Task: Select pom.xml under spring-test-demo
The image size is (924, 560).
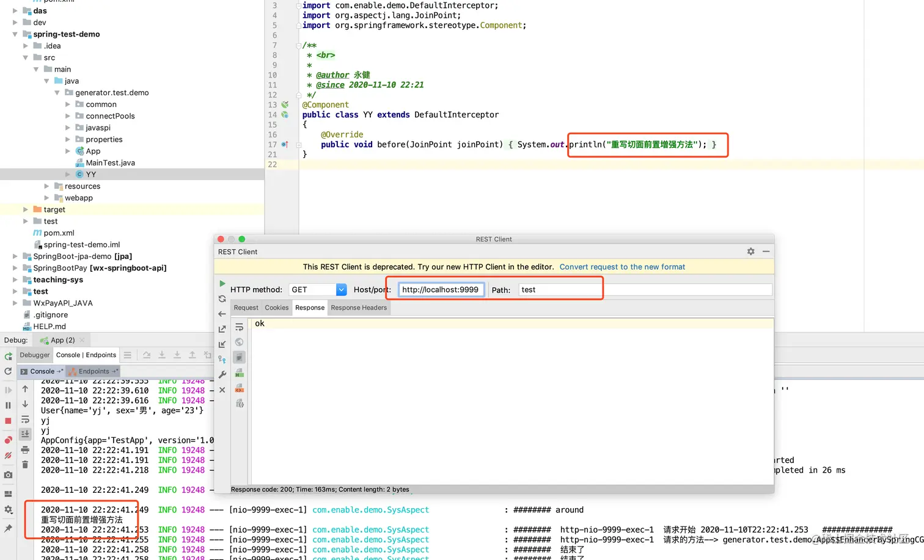Action: click(59, 233)
